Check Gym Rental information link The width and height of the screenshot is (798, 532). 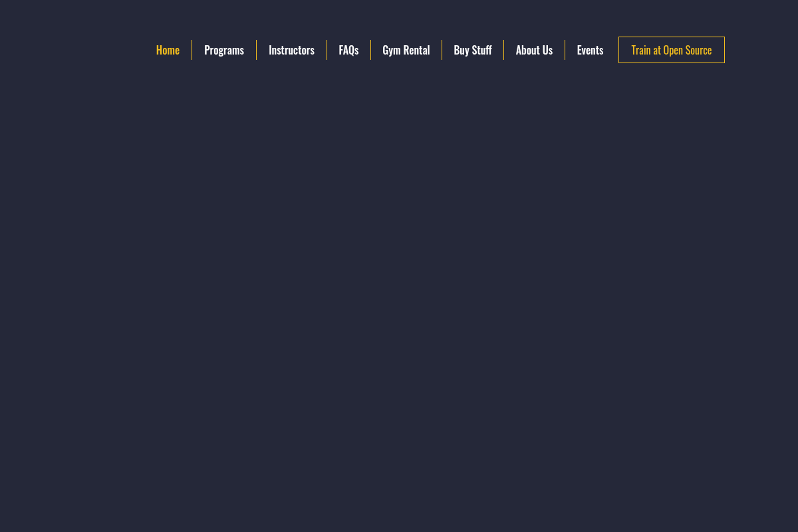[x=406, y=50]
